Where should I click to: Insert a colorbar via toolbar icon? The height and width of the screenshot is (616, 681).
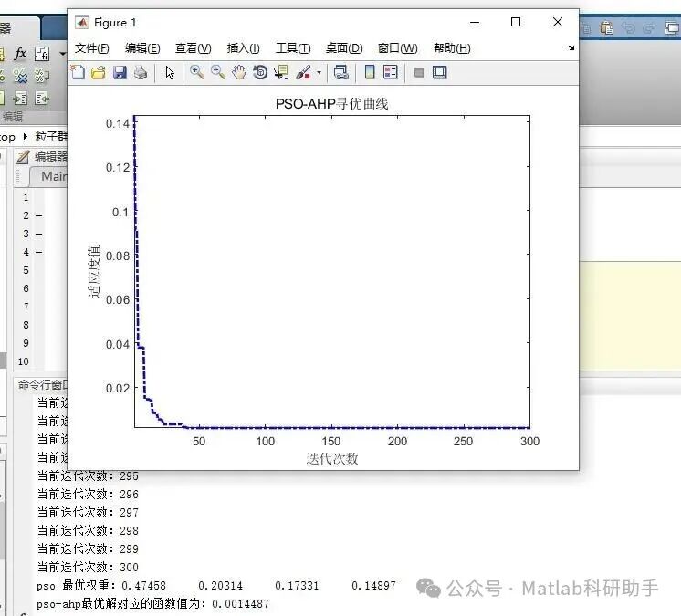[x=370, y=72]
